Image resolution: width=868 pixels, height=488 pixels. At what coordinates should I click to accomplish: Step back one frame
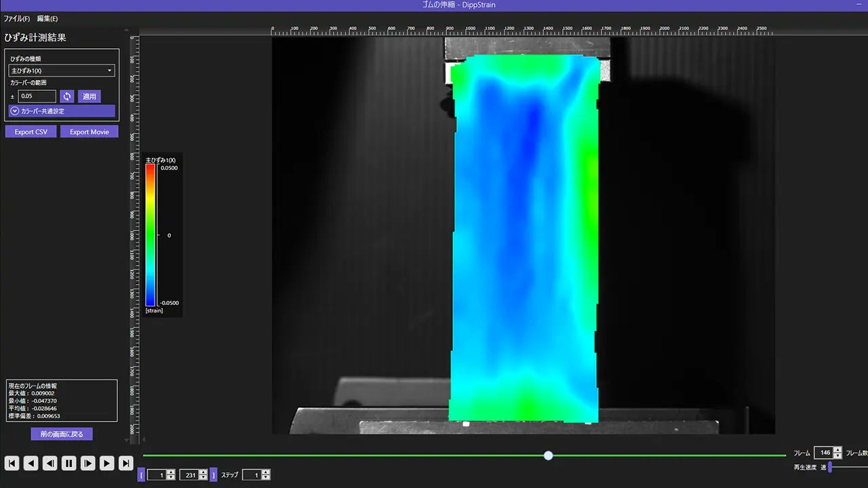[x=50, y=464]
